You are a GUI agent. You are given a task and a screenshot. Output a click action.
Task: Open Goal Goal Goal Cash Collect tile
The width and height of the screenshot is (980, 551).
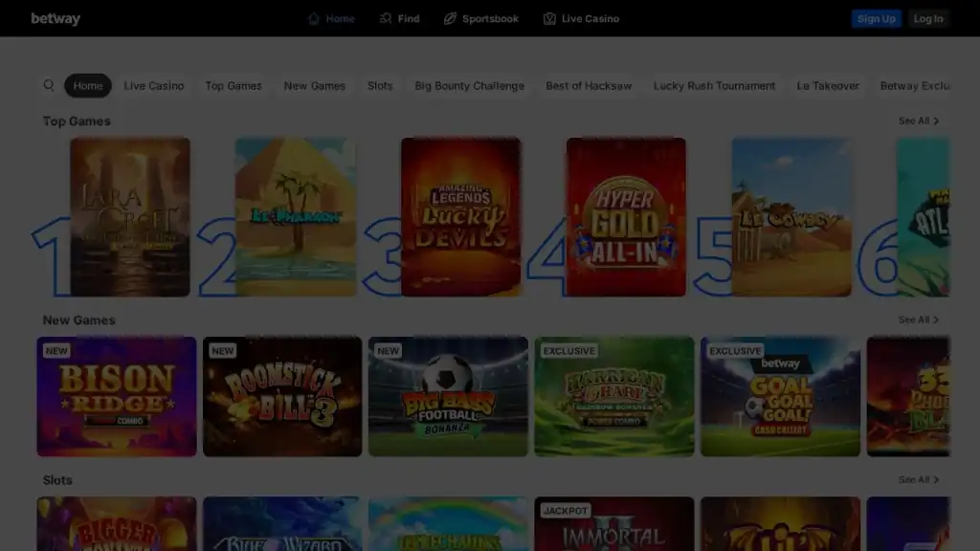[x=781, y=396]
